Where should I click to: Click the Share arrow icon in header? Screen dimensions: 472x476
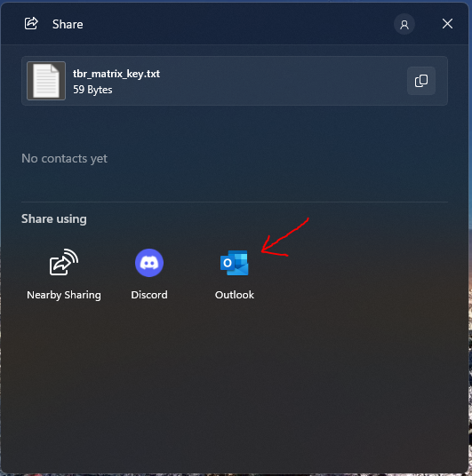[x=31, y=23]
